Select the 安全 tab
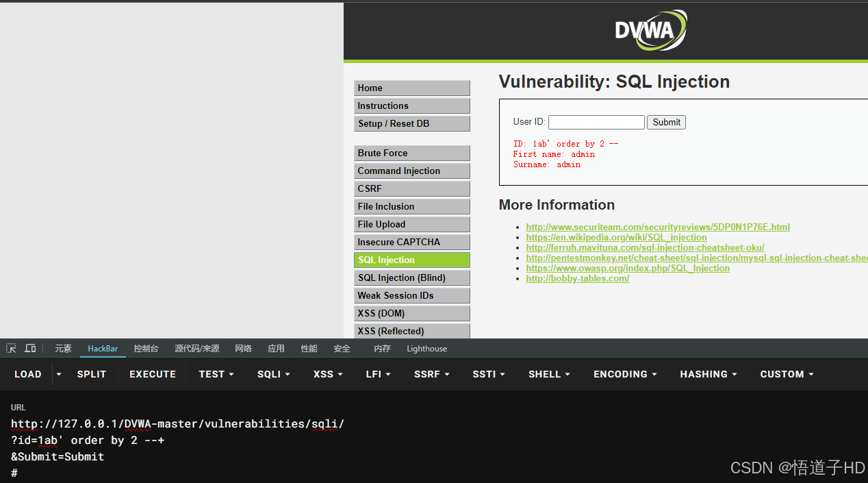 [x=342, y=349]
